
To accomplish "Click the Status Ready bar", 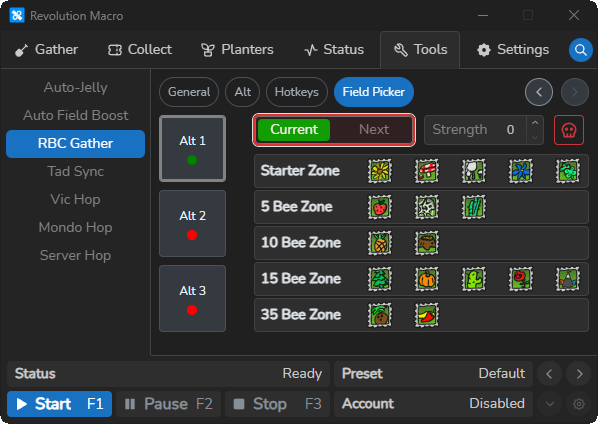I will coord(168,374).
